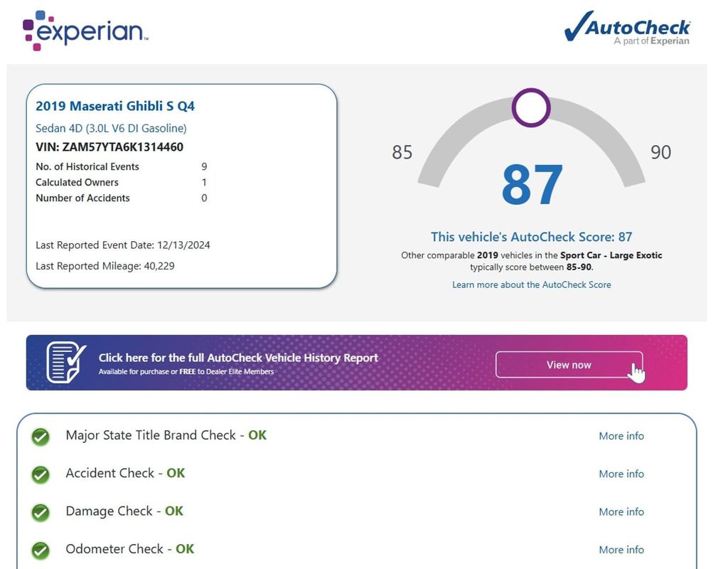The height and width of the screenshot is (569, 728).
Task: Click the Experian logo
Action: [85, 31]
